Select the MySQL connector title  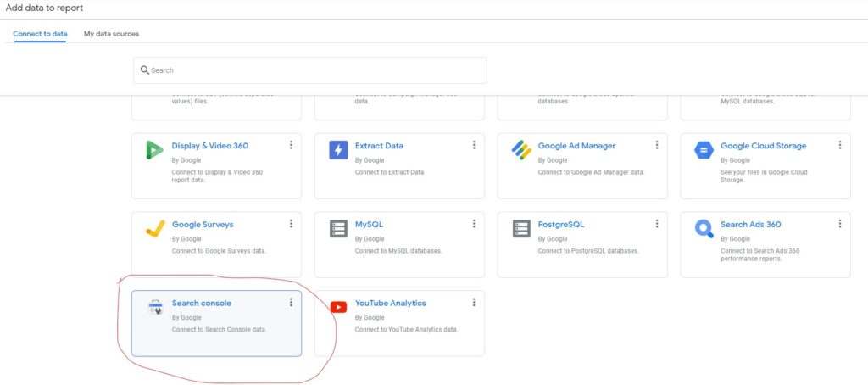click(369, 225)
